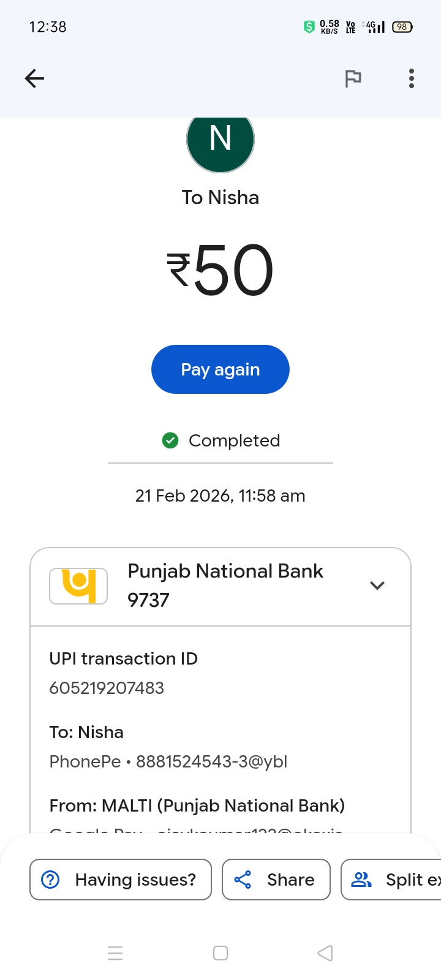Open the three-dot overflow menu
The width and height of the screenshot is (441, 980).
(412, 78)
